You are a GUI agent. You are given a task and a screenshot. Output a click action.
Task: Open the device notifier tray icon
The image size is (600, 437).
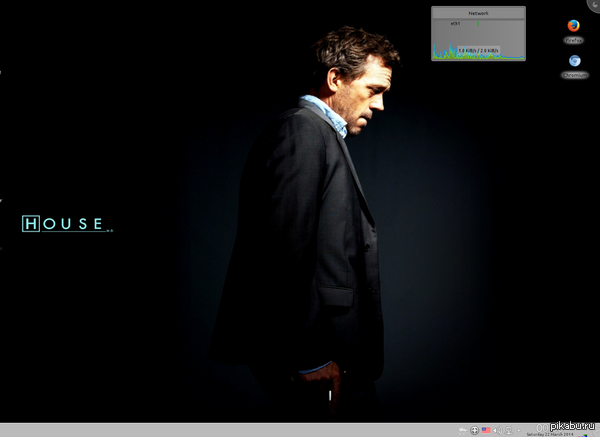[x=462, y=430]
